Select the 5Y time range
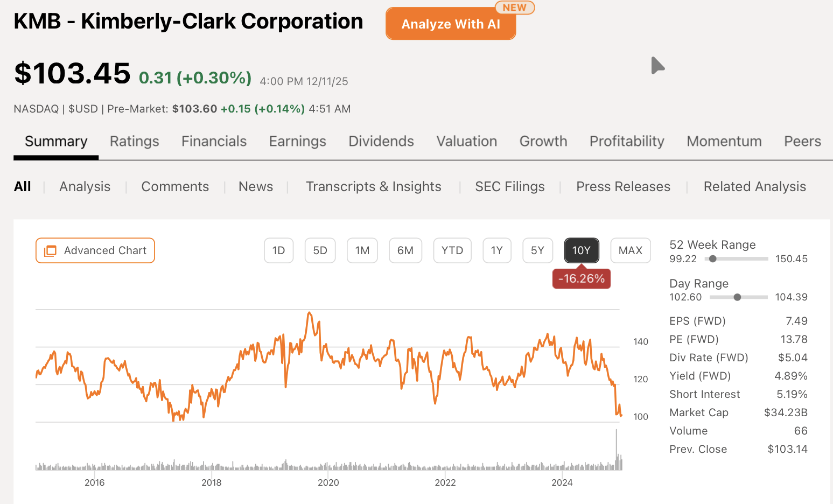Viewport: 833px width, 504px height. click(x=537, y=250)
